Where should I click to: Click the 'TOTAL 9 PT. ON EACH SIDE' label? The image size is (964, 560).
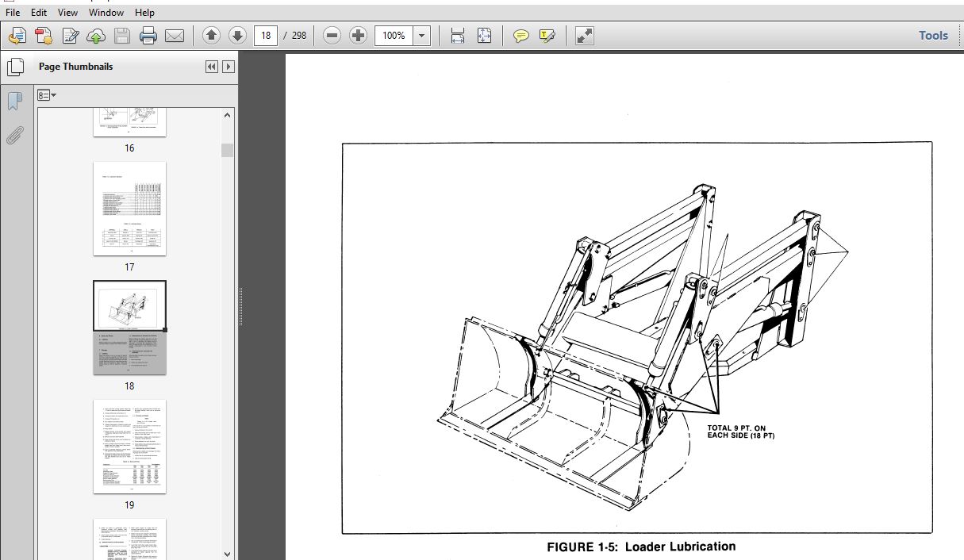pyautogui.click(x=741, y=432)
